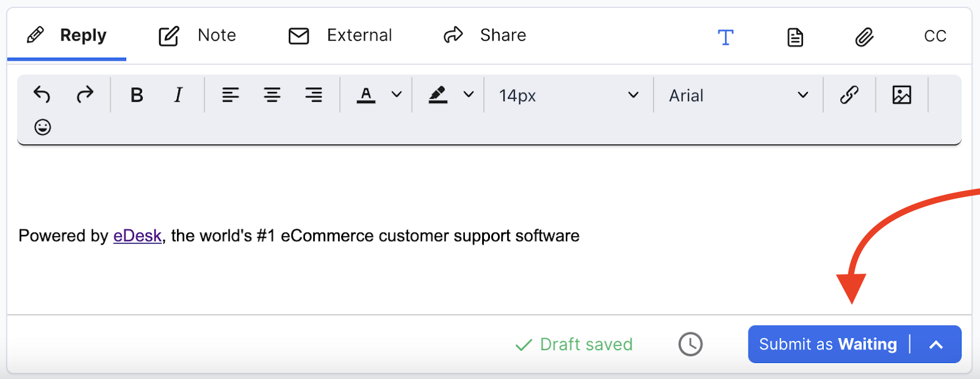Switch to the Note tab
Viewport: 980px width, 379px height.
(197, 36)
